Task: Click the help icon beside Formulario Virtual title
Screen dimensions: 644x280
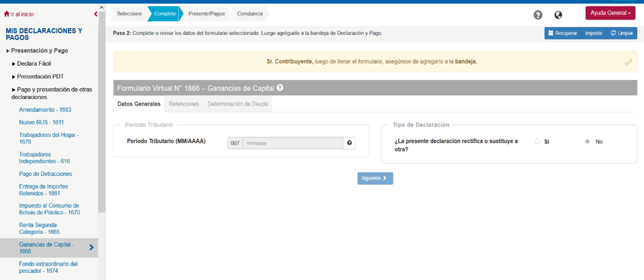Action: [x=280, y=88]
